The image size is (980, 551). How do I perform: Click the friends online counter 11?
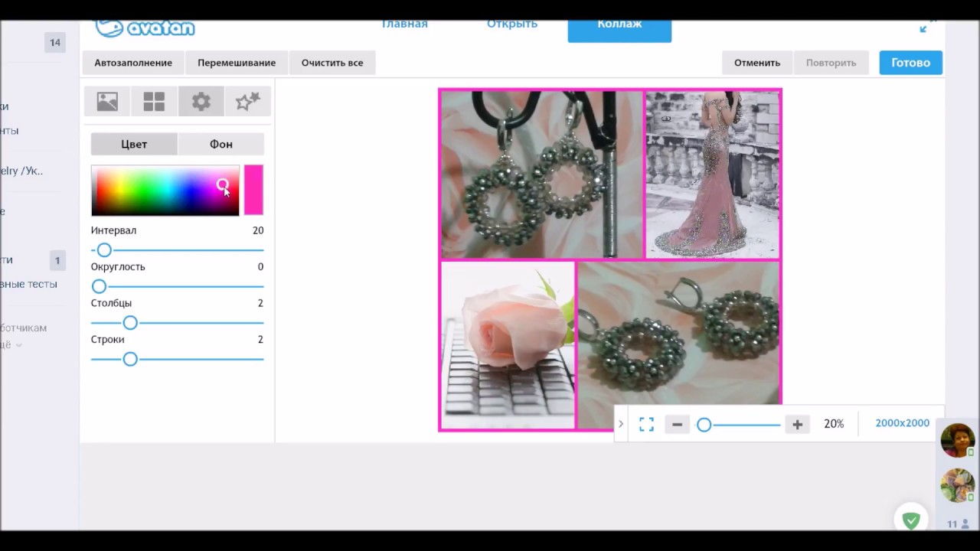click(957, 524)
